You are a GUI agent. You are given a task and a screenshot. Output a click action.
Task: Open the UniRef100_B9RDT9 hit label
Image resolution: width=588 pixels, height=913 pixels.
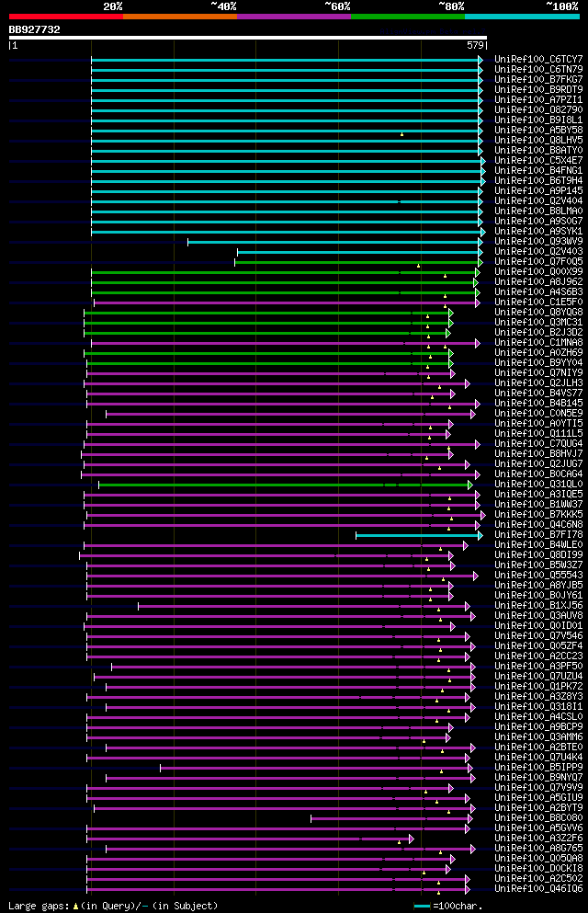(538, 90)
